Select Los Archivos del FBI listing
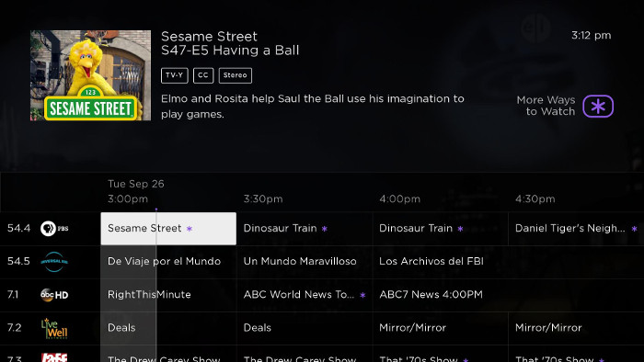This screenshot has height=362, width=644. point(508,262)
